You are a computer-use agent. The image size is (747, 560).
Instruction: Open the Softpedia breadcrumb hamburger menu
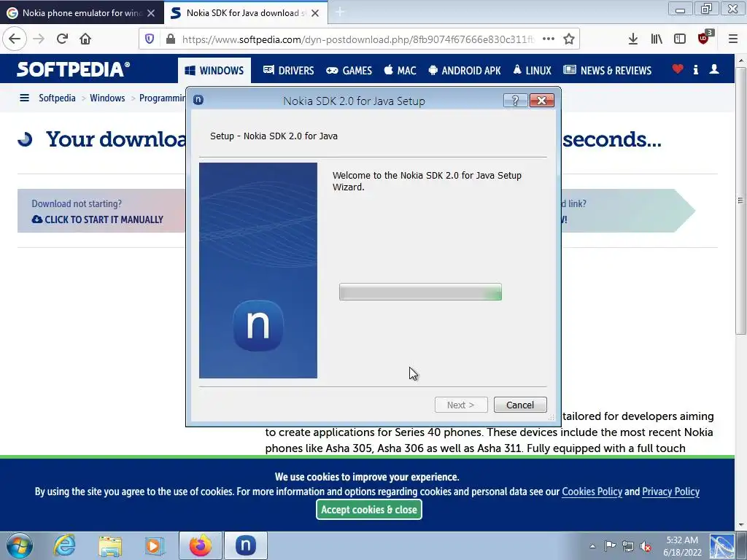point(24,98)
